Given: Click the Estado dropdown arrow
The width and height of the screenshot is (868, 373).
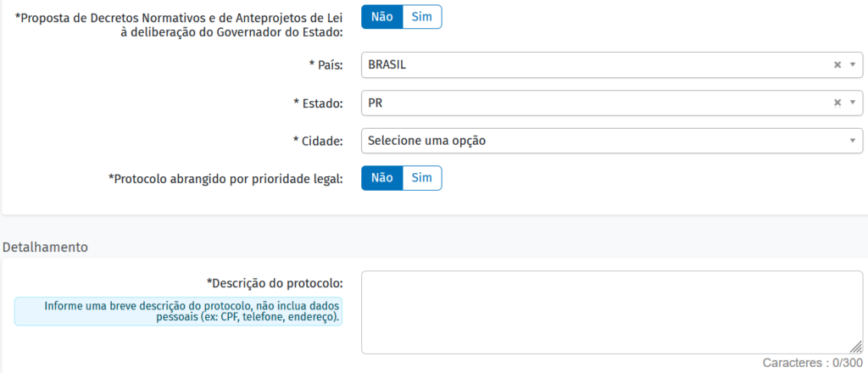Looking at the screenshot, I should (x=852, y=103).
